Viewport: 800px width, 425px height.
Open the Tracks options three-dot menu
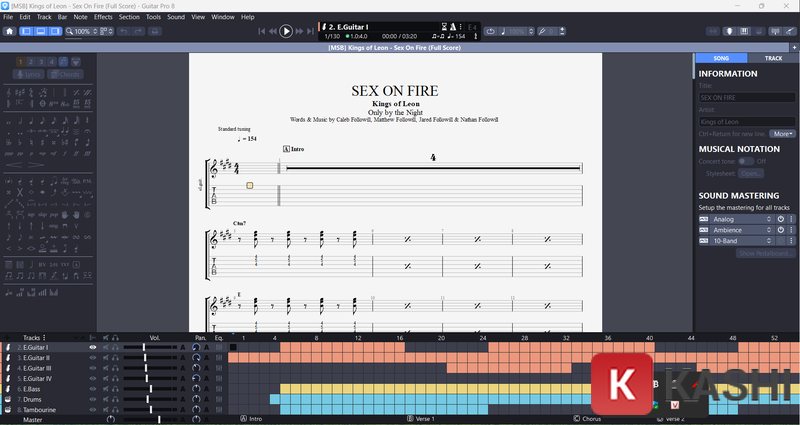[x=44, y=337]
